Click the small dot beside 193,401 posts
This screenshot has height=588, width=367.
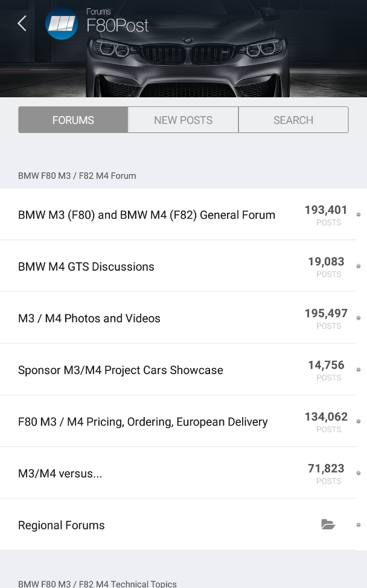point(359,215)
